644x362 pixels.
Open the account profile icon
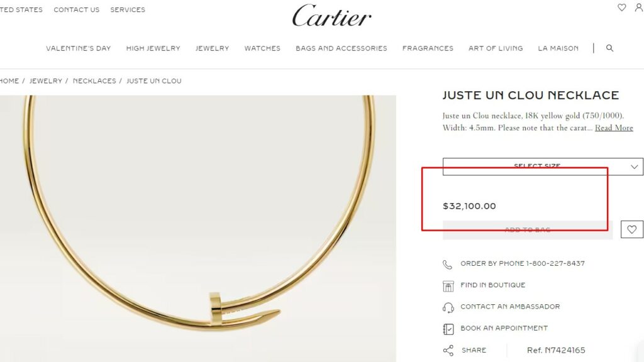point(639,8)
